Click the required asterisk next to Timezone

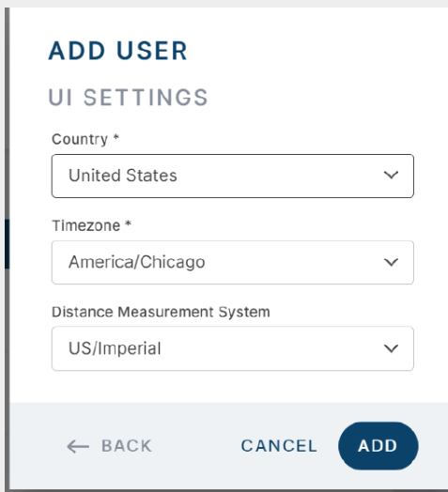point(128,223)
